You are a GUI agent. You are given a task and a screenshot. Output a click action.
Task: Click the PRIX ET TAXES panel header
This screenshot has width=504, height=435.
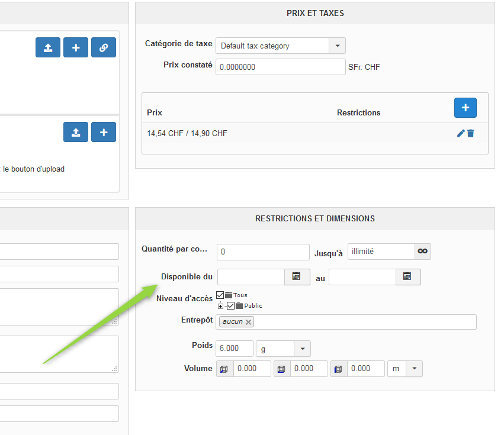click(315, 13)
